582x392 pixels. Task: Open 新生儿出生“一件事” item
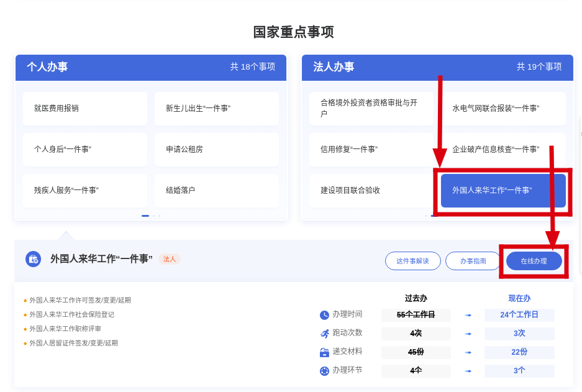(x=217, y=108)
